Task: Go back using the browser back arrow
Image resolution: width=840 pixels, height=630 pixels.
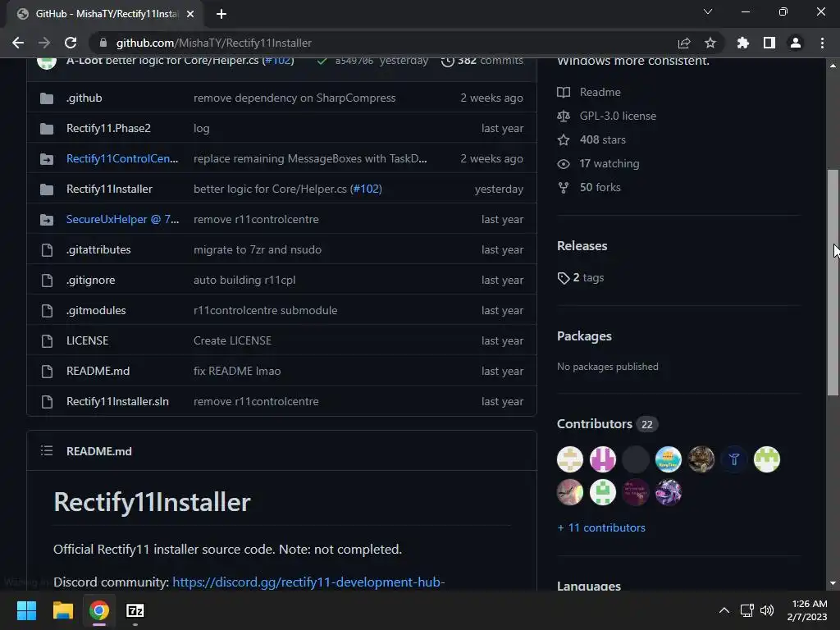Action: pos(18,43)
